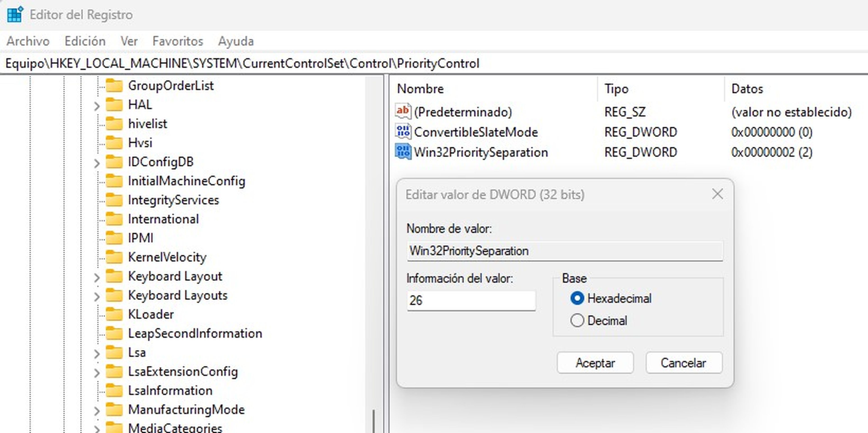Select the ConvertibleSlateMode value name
The height and width of the screenshot is (433, 868).
[476, 132]
